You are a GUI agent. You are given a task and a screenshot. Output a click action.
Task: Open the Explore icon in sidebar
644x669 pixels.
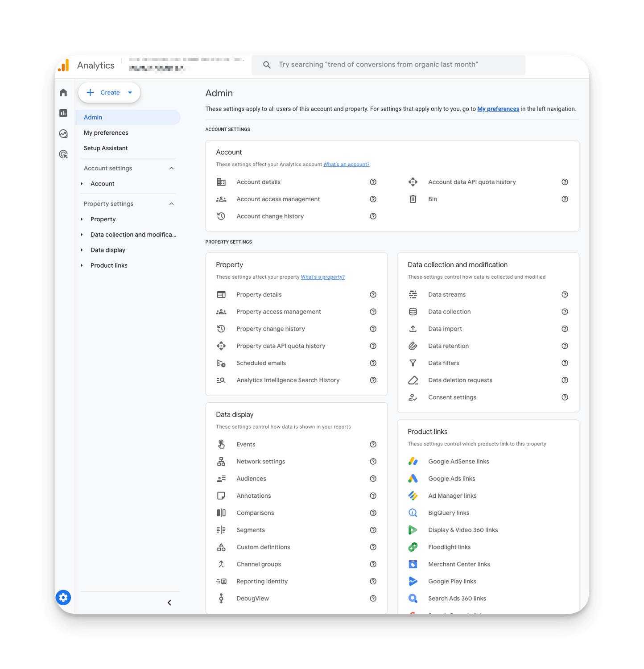[x=63, y=134]
